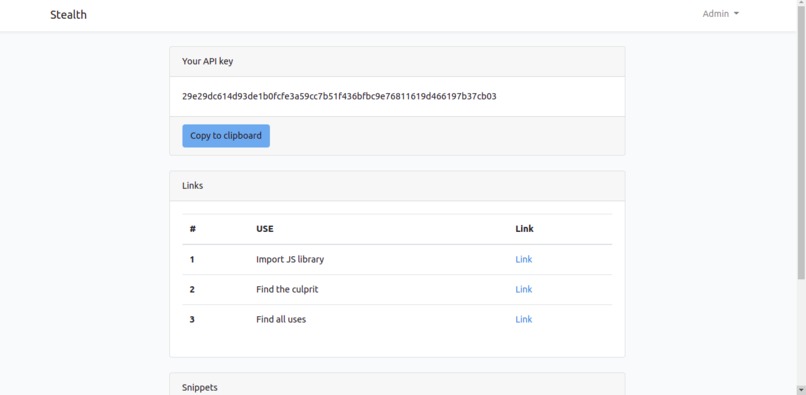Click the vertical scrollbar thumb
Viewport: 806px width, 395px height.
(x=801, y=142)
